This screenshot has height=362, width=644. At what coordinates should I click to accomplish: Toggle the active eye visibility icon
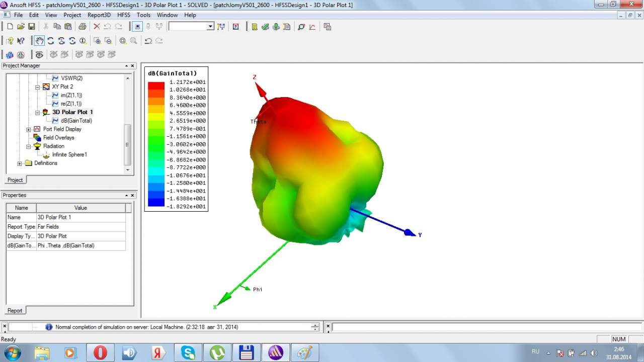[39, 54]
